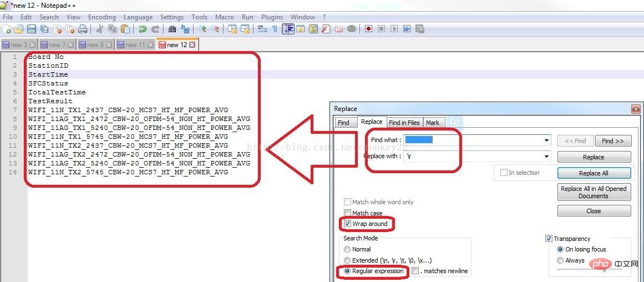Click Replace All in All Opened Documents
Screen dimensions: 644x282
coord(594,193)
